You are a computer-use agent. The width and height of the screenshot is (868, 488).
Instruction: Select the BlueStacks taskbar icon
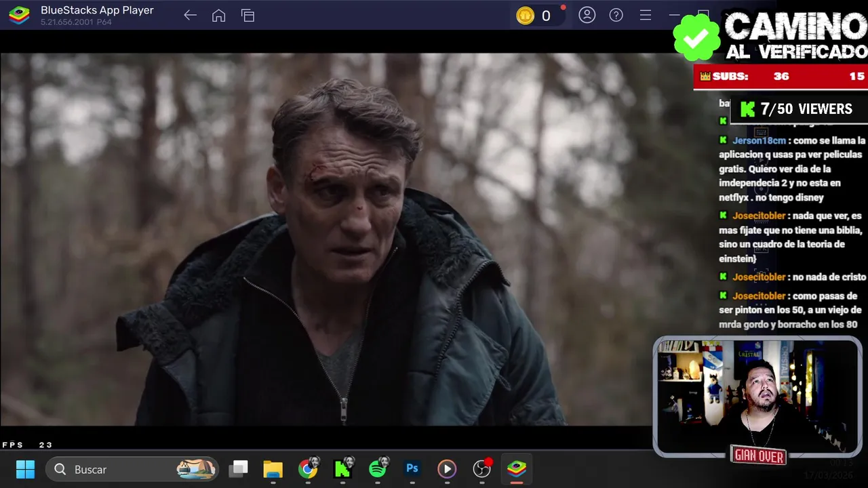pyautogui.click(x=517, y=468)
